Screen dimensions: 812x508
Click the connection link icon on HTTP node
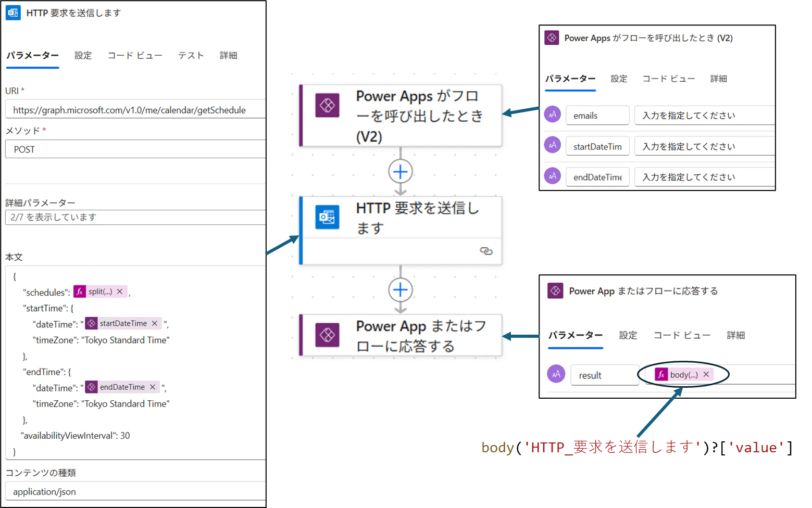pyautogui.click(x=486, y=251)
